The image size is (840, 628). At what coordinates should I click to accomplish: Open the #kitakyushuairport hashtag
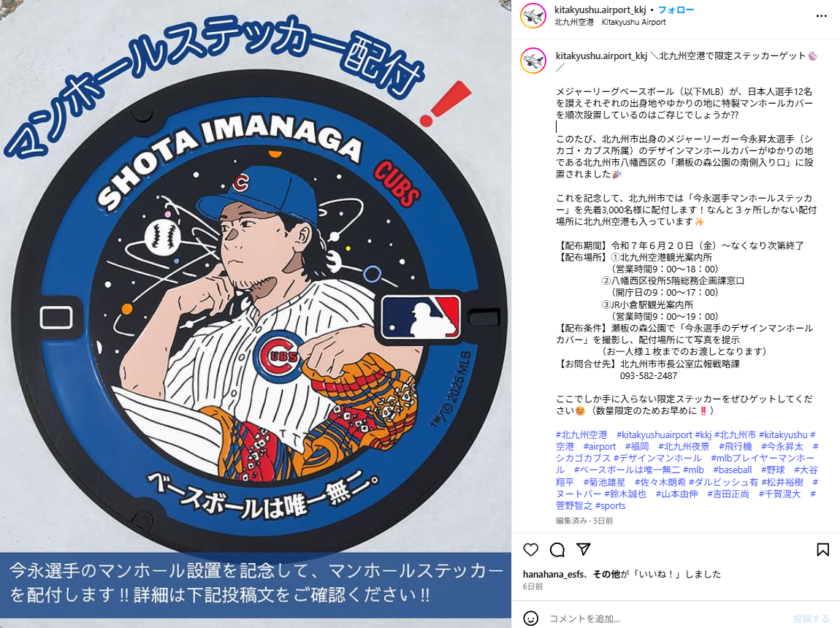point(654,434)
